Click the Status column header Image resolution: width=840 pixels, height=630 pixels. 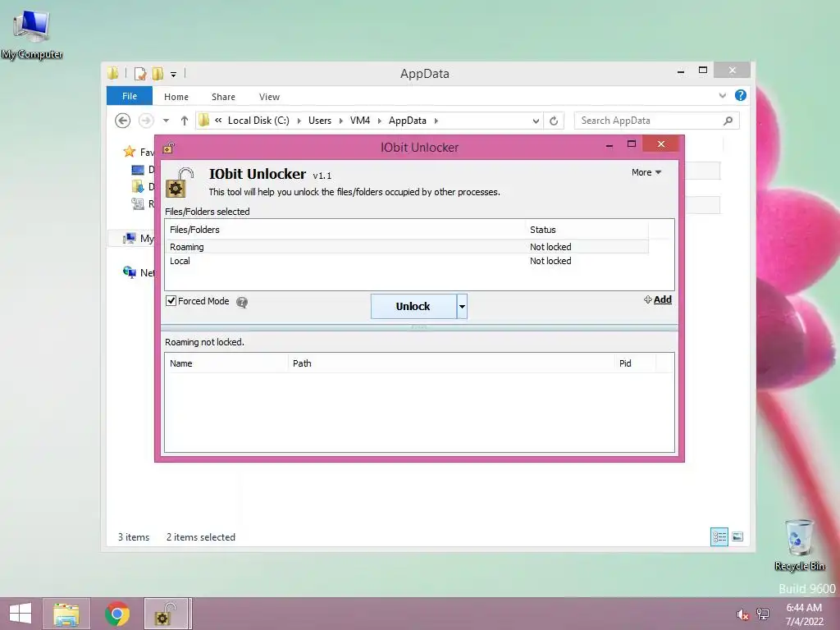(x=587, y=230)
